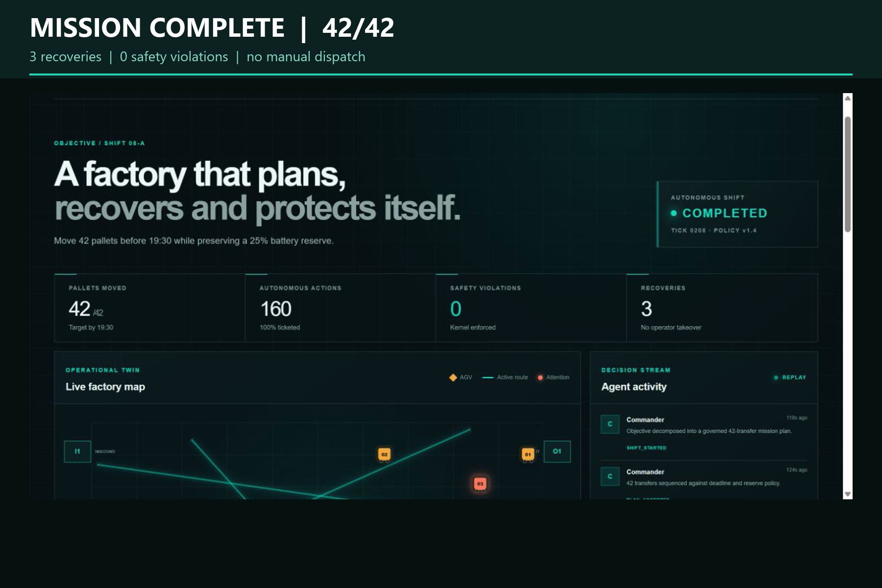
Task: Click the Active route legend line
Action: point(488,377)
